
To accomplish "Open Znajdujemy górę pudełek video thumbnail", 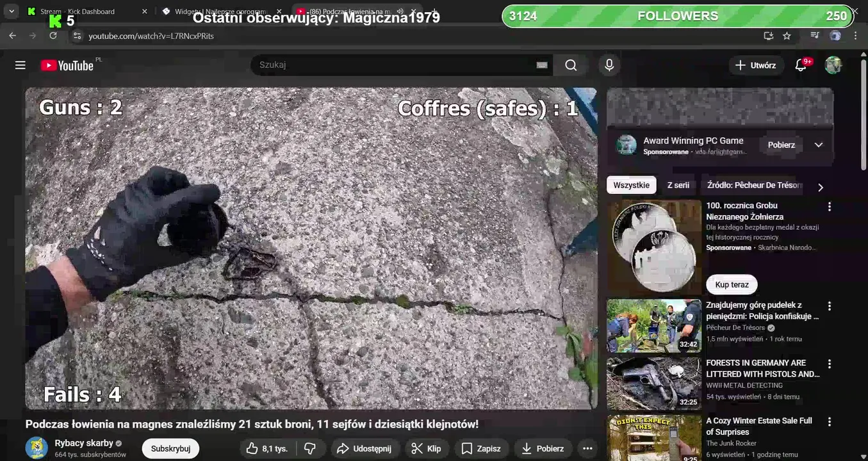I will [x=654, y=326].
